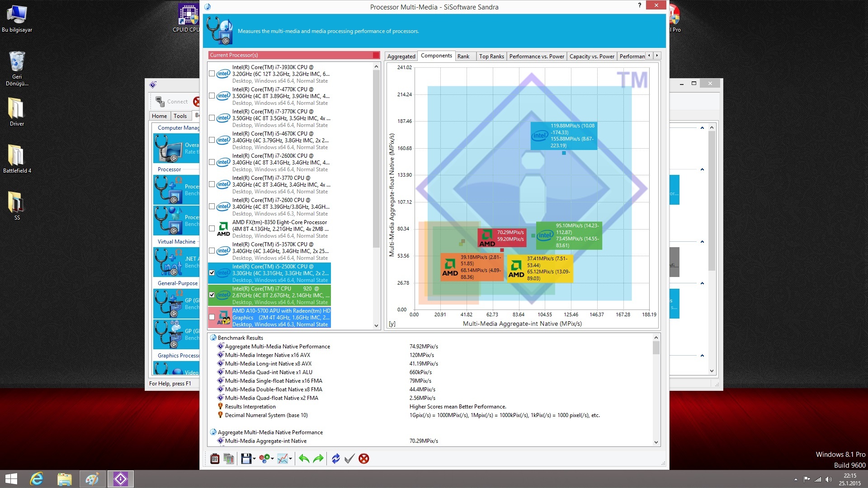Click results pane scroll-down arrow

(656, 442)
